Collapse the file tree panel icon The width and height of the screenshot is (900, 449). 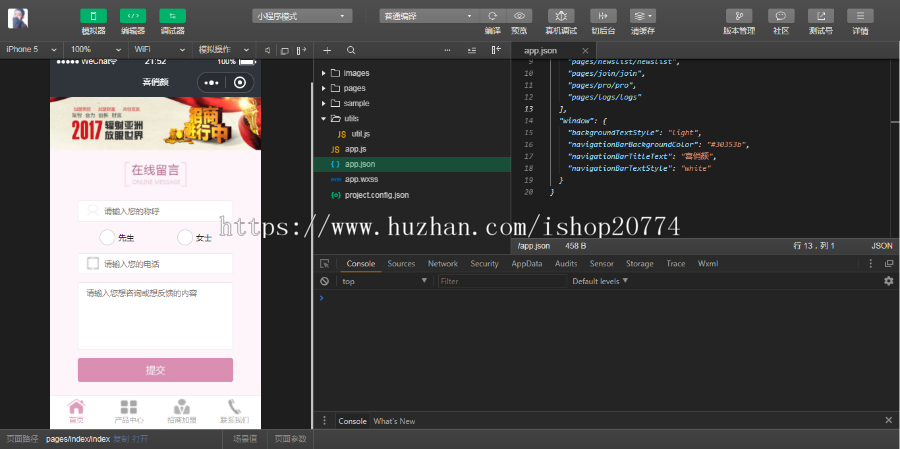(x=496, y=50)
